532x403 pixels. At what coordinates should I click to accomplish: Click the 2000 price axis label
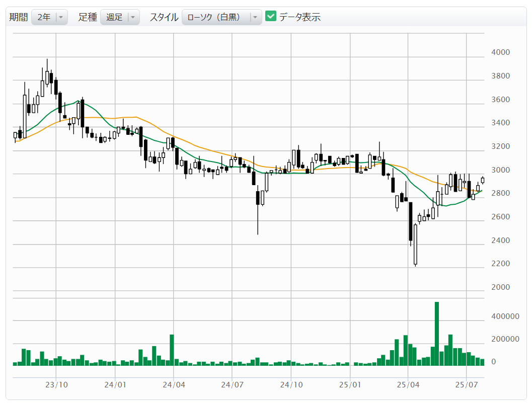tap(500, 287)
